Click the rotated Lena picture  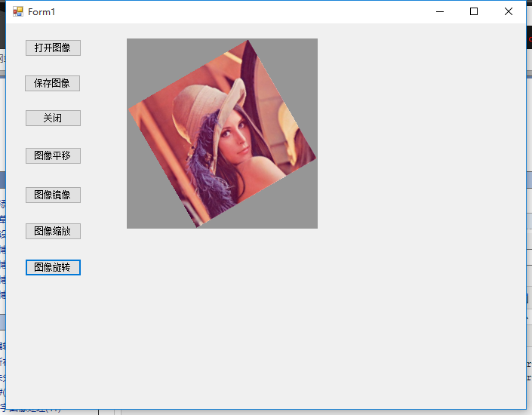[222, 134]
